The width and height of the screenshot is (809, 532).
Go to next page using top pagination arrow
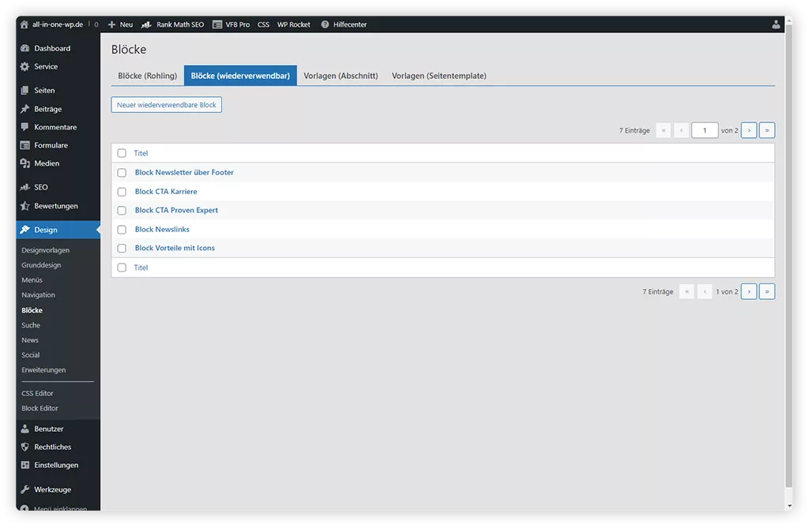pyautogui.click(x=749, y=130)
